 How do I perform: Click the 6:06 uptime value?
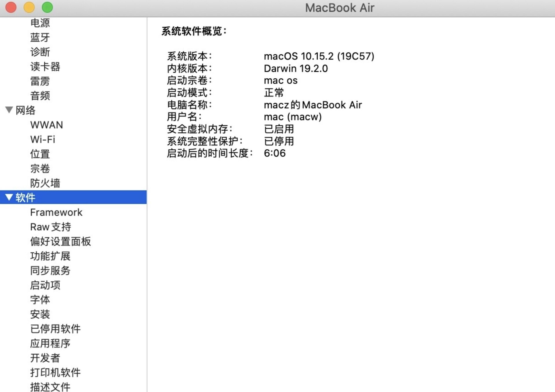point(275,153)
